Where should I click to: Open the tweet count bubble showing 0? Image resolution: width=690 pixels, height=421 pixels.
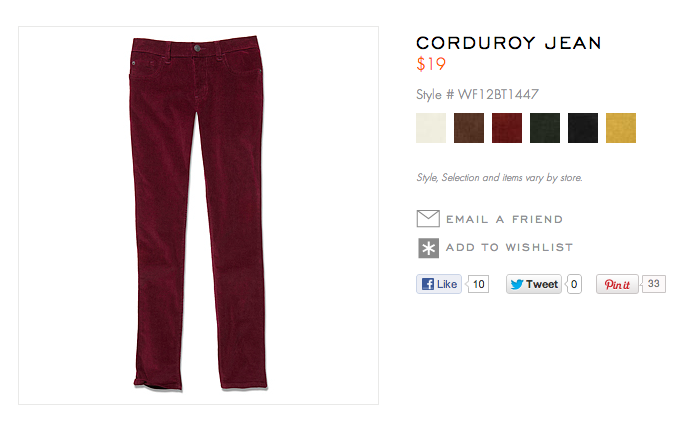click(574, 284)
